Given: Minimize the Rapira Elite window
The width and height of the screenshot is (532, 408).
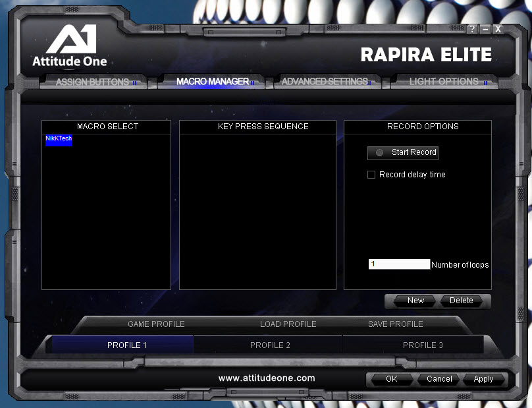Looking at the screenshot, I should point(485,29).
